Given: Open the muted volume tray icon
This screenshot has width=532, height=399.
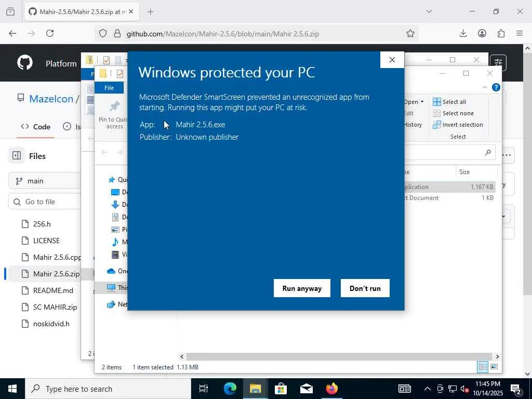Looking at the screenshot, I should (x=464, y=389).
